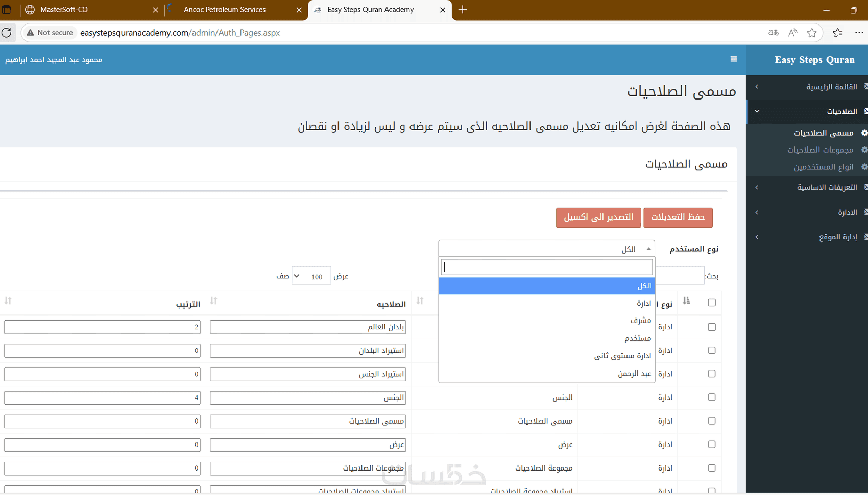
Task: Switch to the MasterSoft-CO browser tab
Action: tap(92, 10)
